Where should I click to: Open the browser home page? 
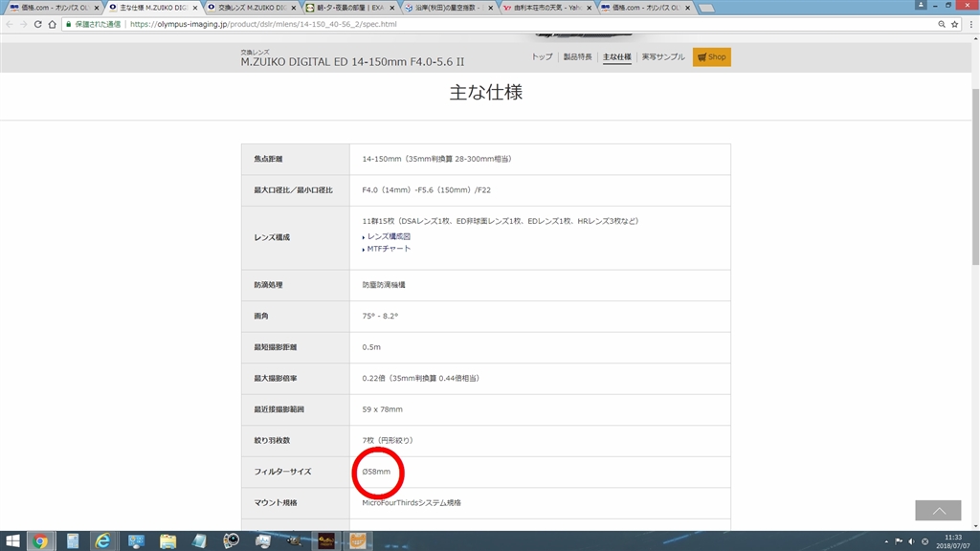tap(52, 24)
